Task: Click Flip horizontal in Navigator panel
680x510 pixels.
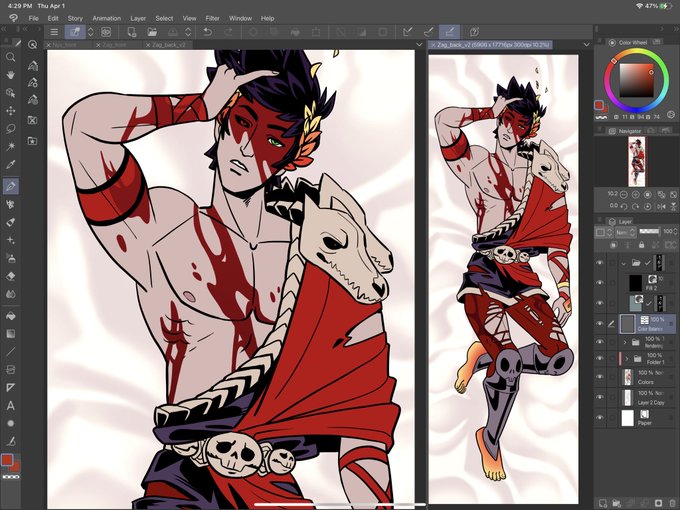Action: pos(661,206)
